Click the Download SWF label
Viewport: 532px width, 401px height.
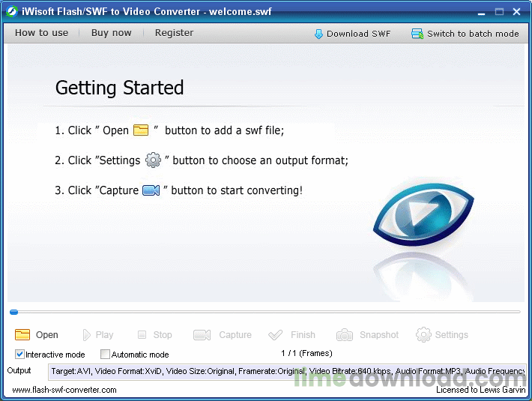359,34
